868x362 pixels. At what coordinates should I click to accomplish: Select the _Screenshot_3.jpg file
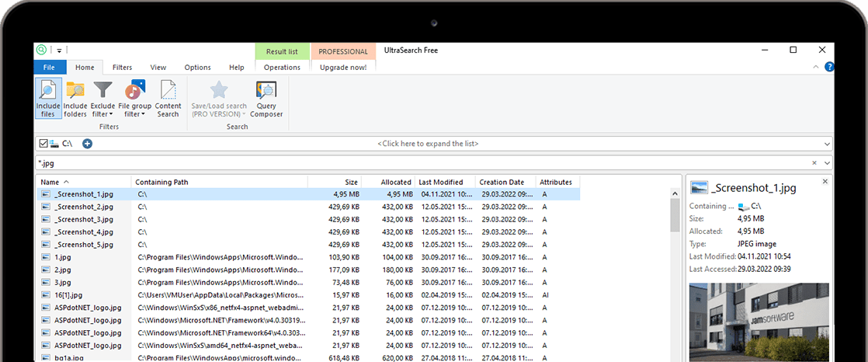[x=84, y=219]
